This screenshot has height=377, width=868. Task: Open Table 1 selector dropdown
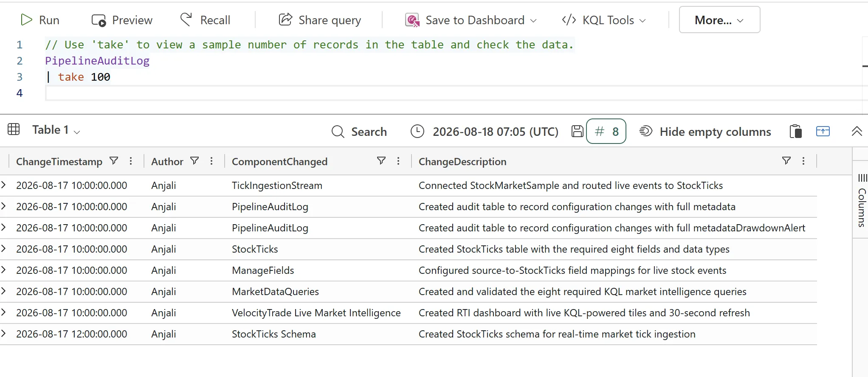coord(56,130)
